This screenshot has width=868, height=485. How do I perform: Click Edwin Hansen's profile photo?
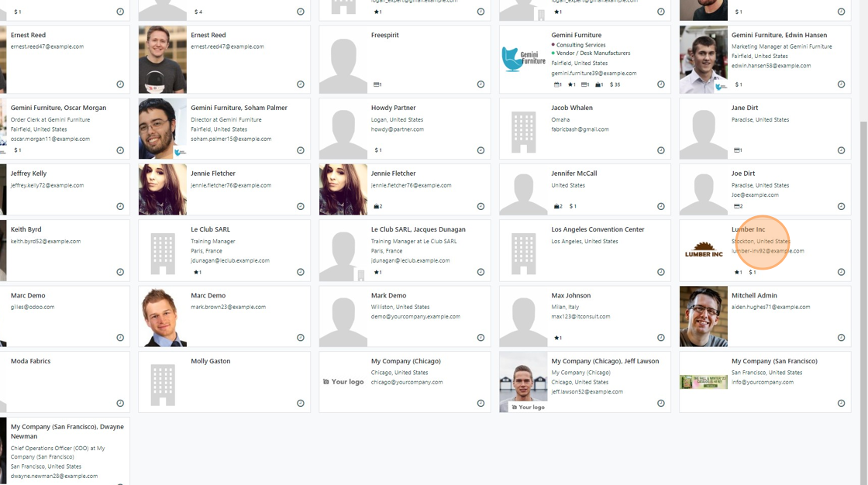click(x=704, y=59)
